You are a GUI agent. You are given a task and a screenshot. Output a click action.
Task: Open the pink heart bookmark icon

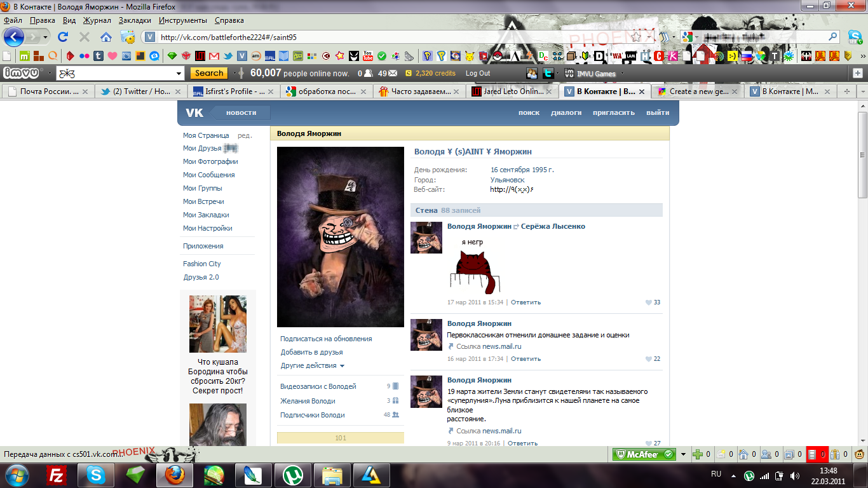click(x=112, y=56)
